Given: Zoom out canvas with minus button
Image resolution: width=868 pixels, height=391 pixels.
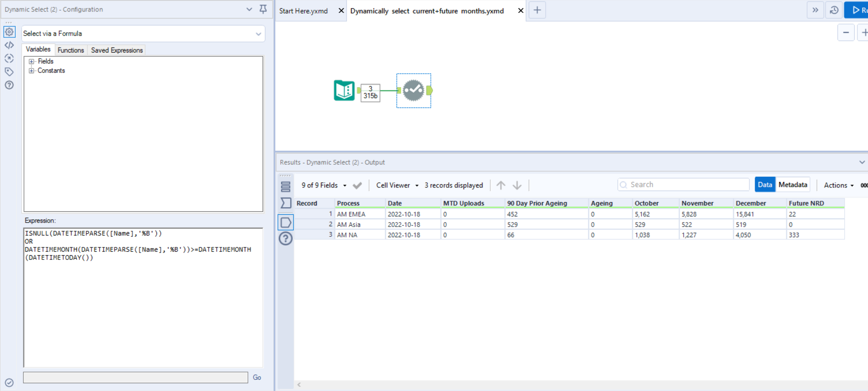Looking at the screenshot, I should coord(846,32).
